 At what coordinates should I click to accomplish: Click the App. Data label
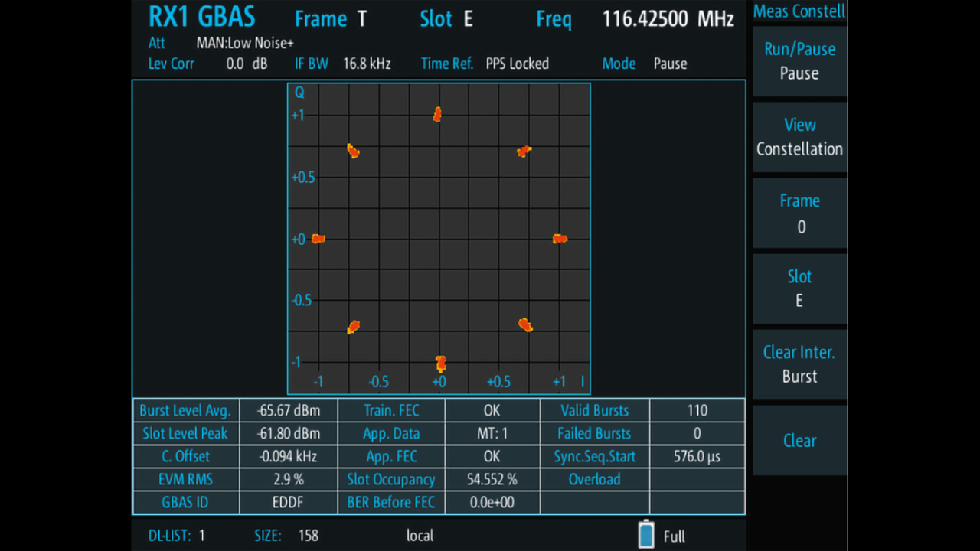click(391, 433)
